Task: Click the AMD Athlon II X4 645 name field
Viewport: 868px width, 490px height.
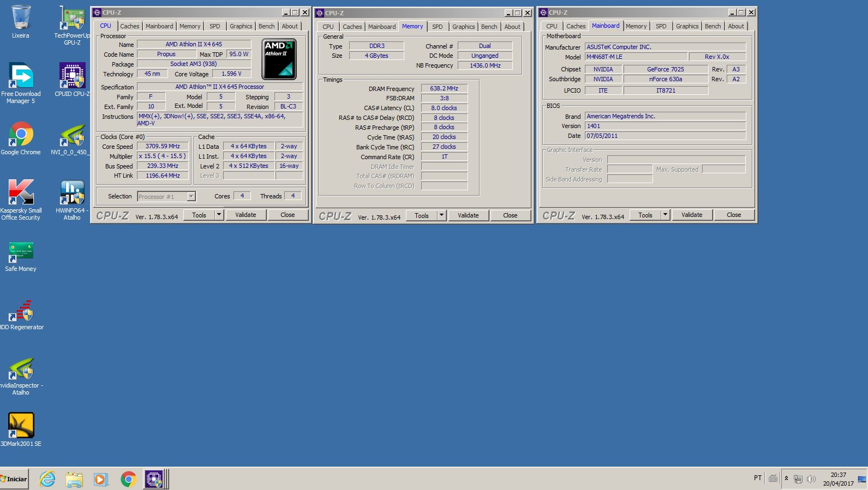Action: (x=194, y=44)
